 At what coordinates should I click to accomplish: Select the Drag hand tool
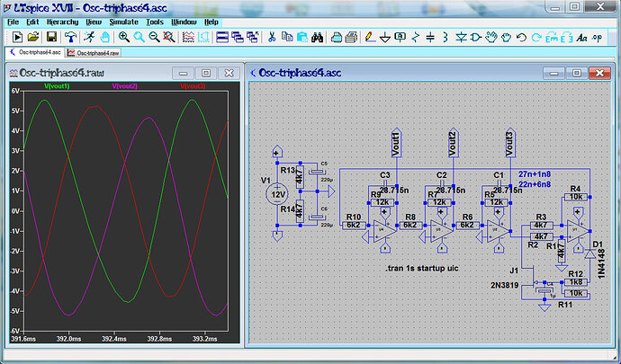tap(506, 37)
